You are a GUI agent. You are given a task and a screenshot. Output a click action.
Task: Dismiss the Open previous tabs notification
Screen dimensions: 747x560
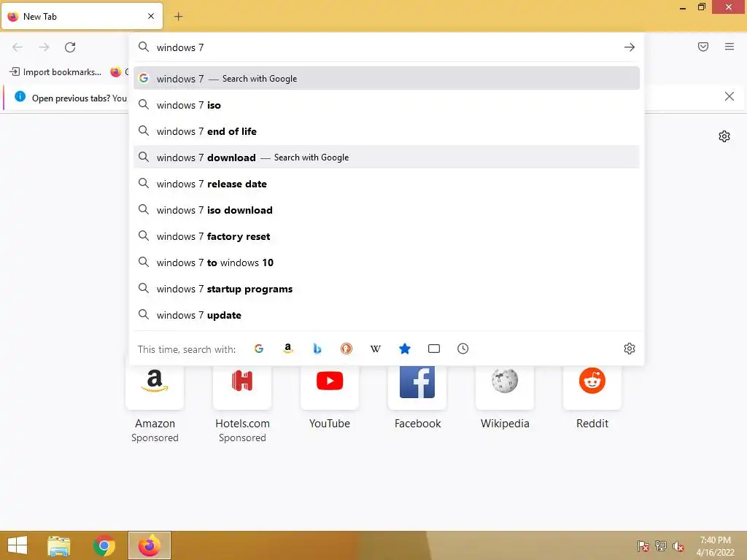pyautogui.click(x=729, y=97)
